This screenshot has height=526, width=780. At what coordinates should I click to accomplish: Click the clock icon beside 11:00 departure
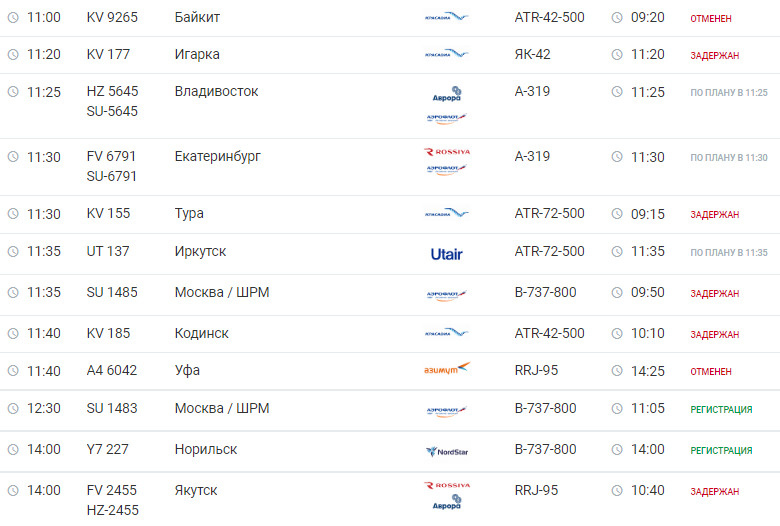tap(13, 17)
